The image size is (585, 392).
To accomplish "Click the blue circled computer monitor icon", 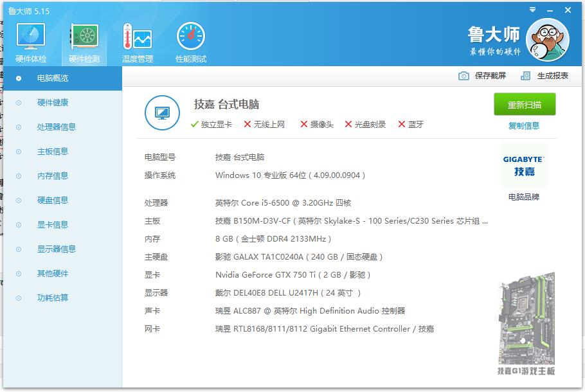I will (x=162, y=112).
